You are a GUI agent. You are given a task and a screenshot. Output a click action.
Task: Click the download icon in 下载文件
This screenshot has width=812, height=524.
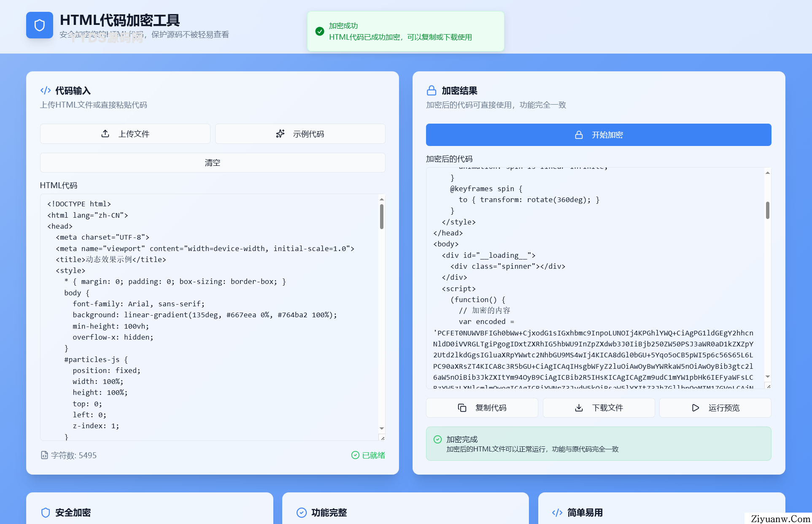pyautogui.click(x=579, y=408)
